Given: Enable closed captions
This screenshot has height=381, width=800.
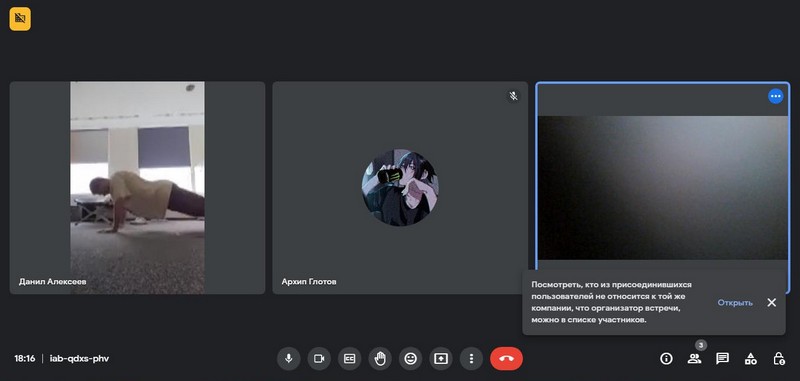Looking at the screenshot, I should pos(349,359).
